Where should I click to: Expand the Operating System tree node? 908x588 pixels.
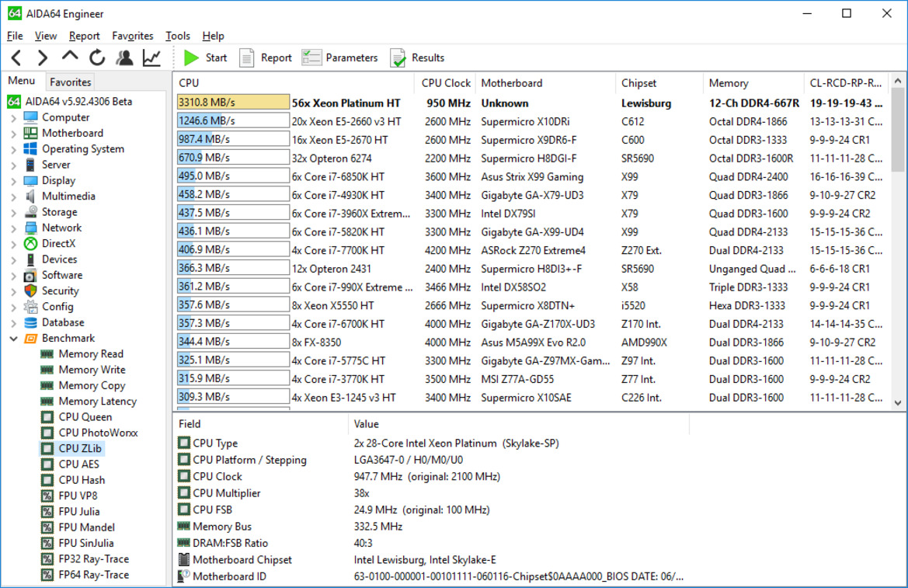pos(14,149)
